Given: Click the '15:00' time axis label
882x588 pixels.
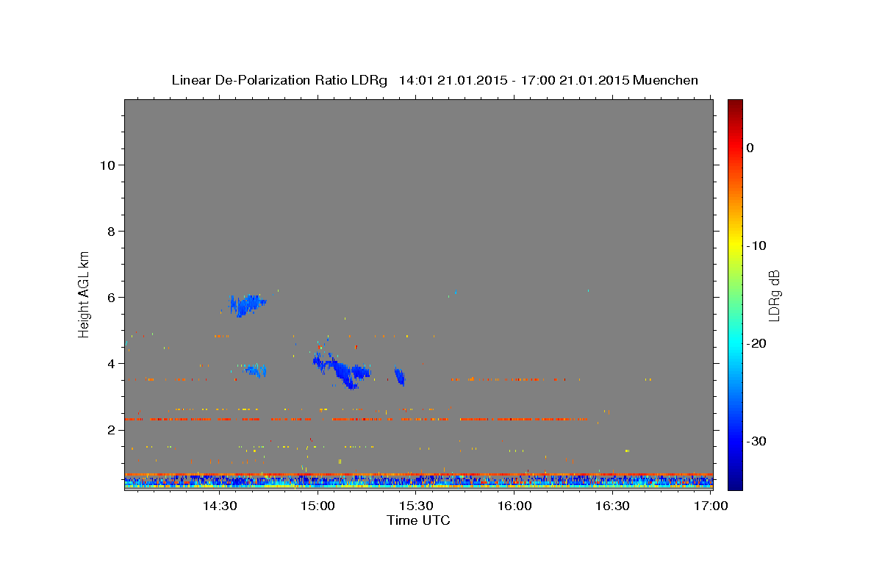Looking at the screenshot, I should click(x=318, y=506).
